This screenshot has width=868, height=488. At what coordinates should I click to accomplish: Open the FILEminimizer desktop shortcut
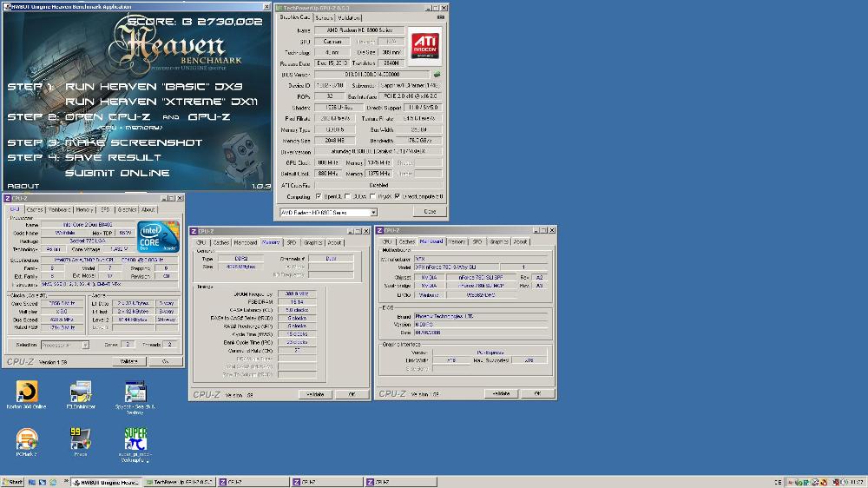click(81, 392)
